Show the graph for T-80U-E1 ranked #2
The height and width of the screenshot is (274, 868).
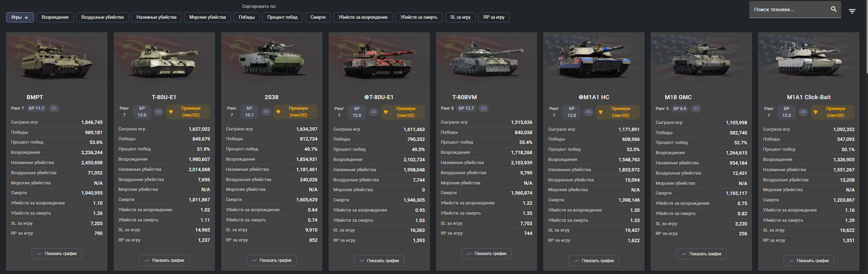click(x=164, y=260)
